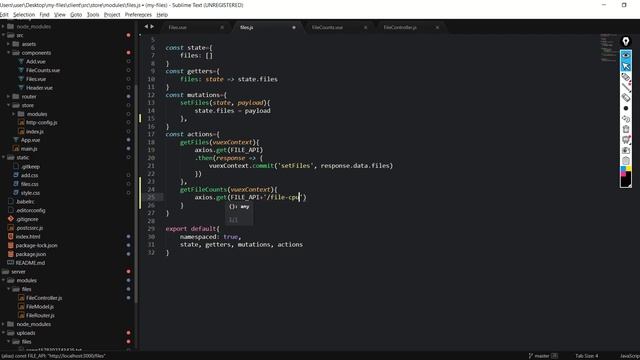Change Tab Size: 4 in status bar
This screenshot has height=360, width=640.
(x=587, y=356)
